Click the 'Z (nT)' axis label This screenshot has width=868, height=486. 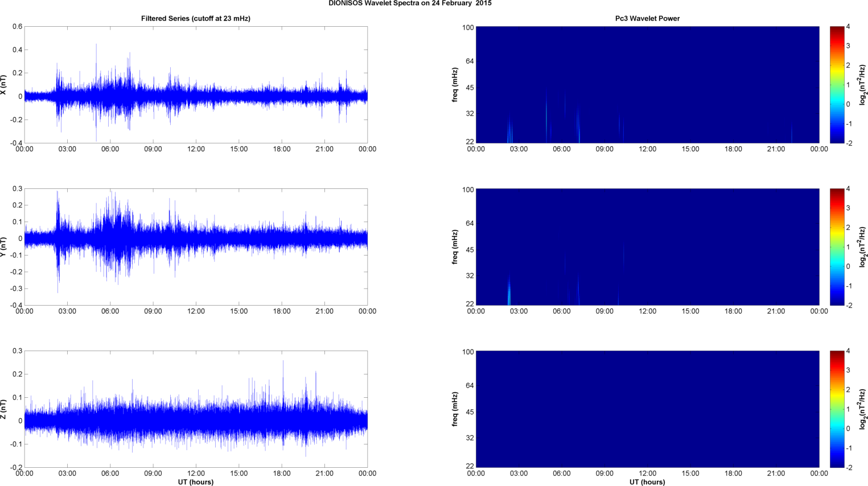[x=3, y=409]
